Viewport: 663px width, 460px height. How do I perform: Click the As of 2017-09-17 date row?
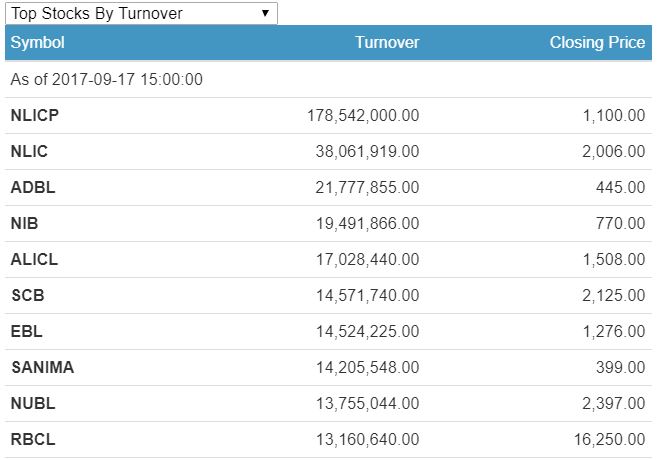click(107, 80)
